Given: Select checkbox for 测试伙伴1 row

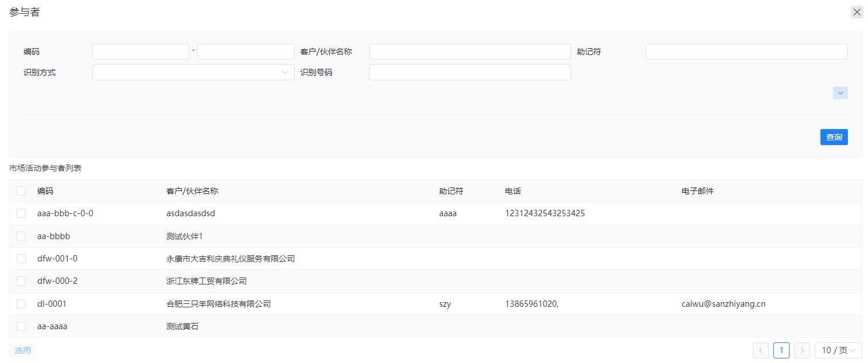Looking at the screenshot, I should coord(21,236).
